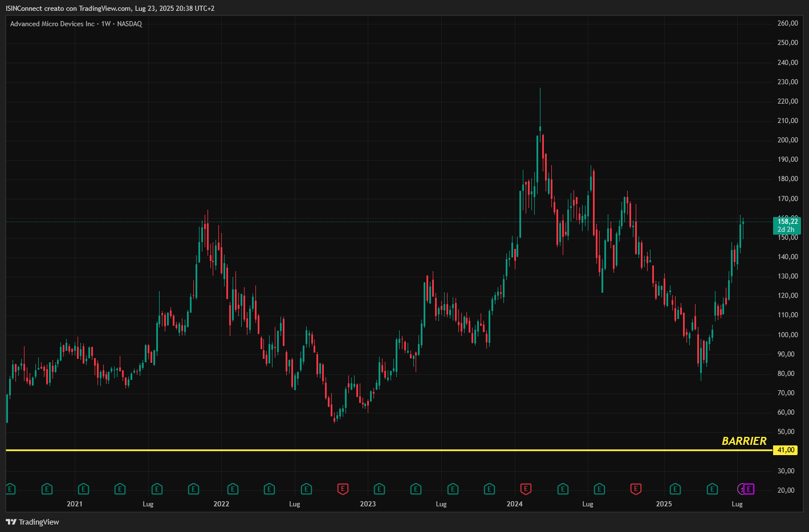Click the yellow BARRIER label text
The height and width of the screenshot is (532, 809).
click(x=744, y=441)
